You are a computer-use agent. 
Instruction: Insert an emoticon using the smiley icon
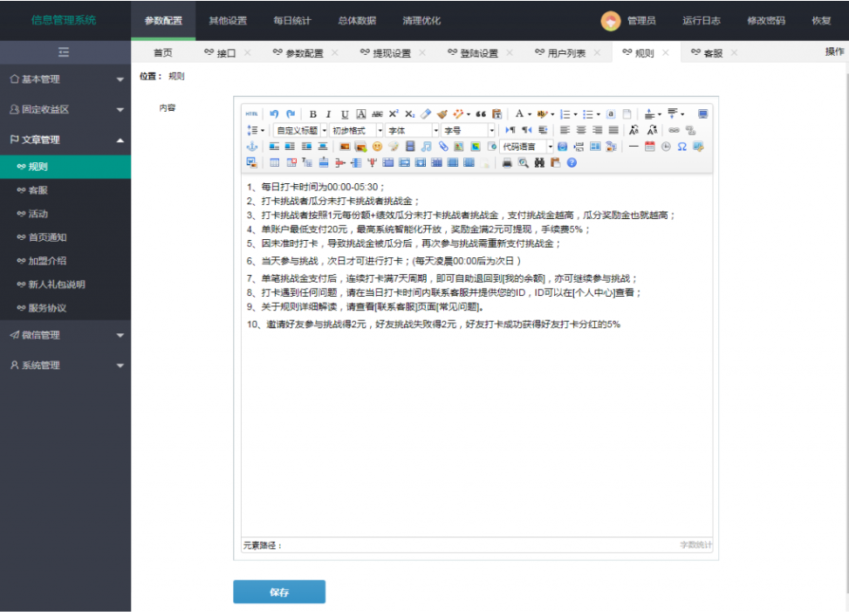[377, 147]
